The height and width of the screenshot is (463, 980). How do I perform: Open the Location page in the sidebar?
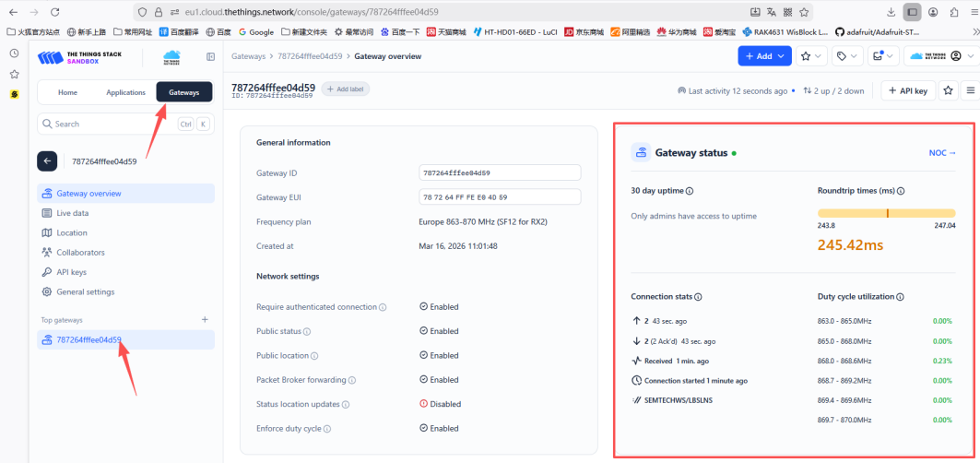pyautogui.click(x=72, y=232)
